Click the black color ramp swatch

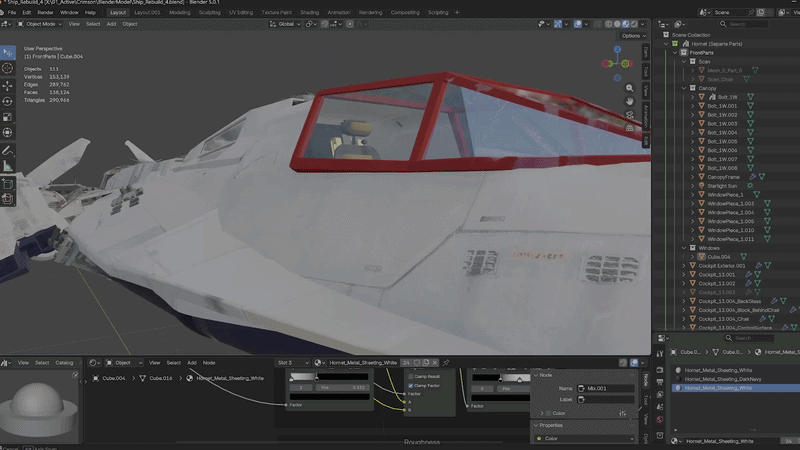click(x=329, y=396)
